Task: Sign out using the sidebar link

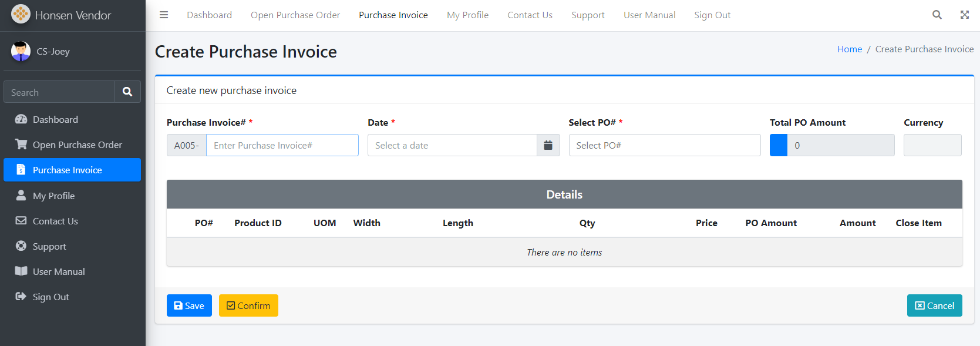Action: pyautogui.click(x=50, y=297)
